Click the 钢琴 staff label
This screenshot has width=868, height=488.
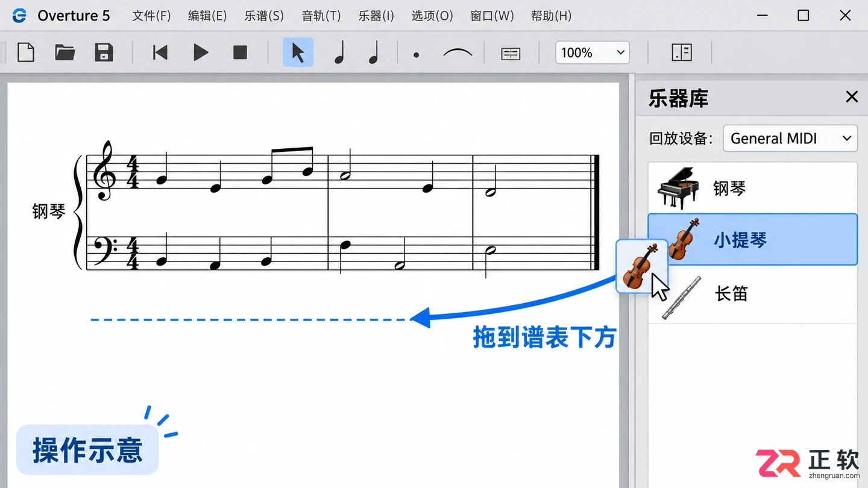pos(48,211)
